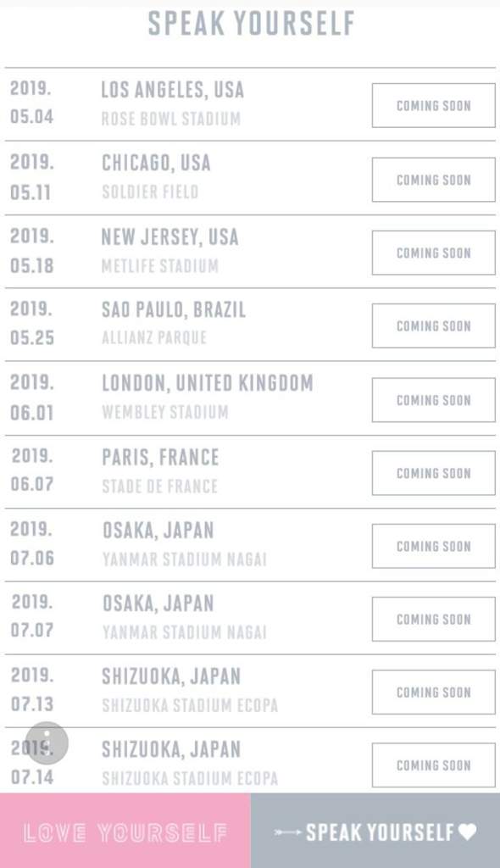Viewport: 500px width, 868px height.
Task: Click Coming Soon for New Jersey MetLife
Action: [434, 253]
